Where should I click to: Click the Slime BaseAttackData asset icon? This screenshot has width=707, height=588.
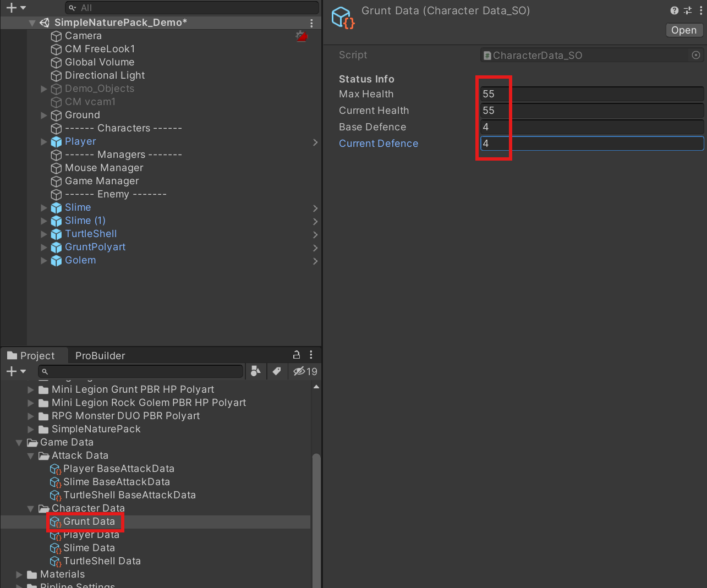pos(56,482)
